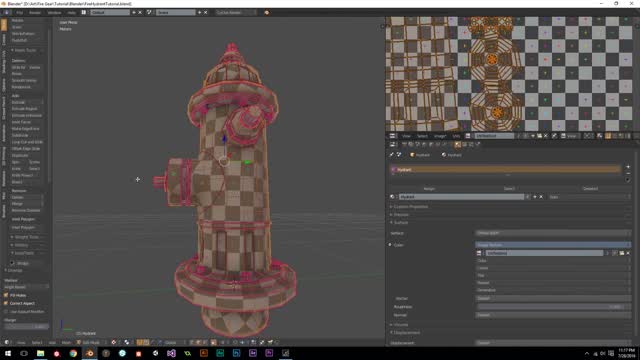Click the Properties editor type icon

(392, 144)
